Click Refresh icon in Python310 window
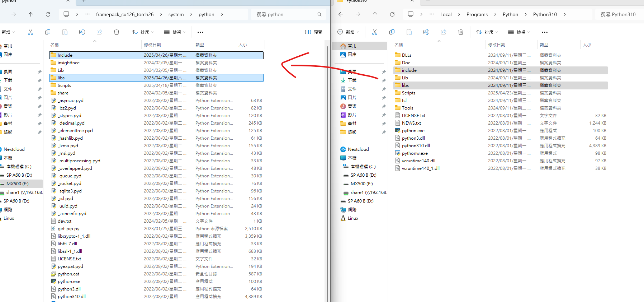 (x=392, y=14)
